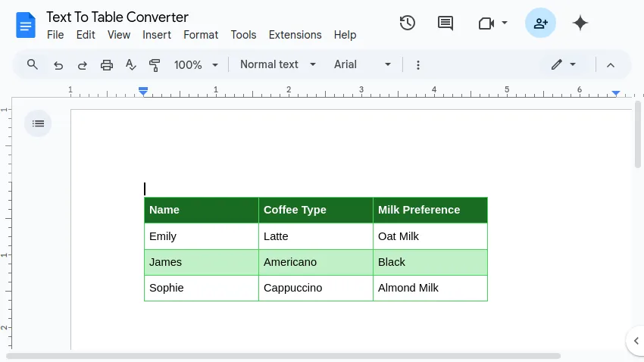Select the Paint format roller tool

click(x=155, y=65)
